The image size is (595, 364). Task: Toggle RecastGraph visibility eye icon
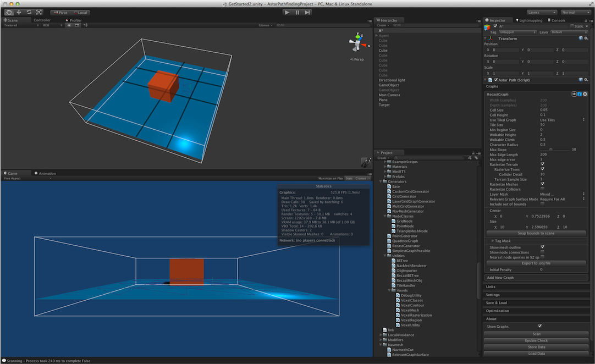tap(574, 94)
